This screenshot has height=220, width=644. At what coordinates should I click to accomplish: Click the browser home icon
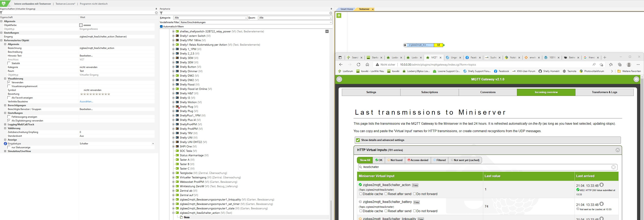tap(367, 64)
